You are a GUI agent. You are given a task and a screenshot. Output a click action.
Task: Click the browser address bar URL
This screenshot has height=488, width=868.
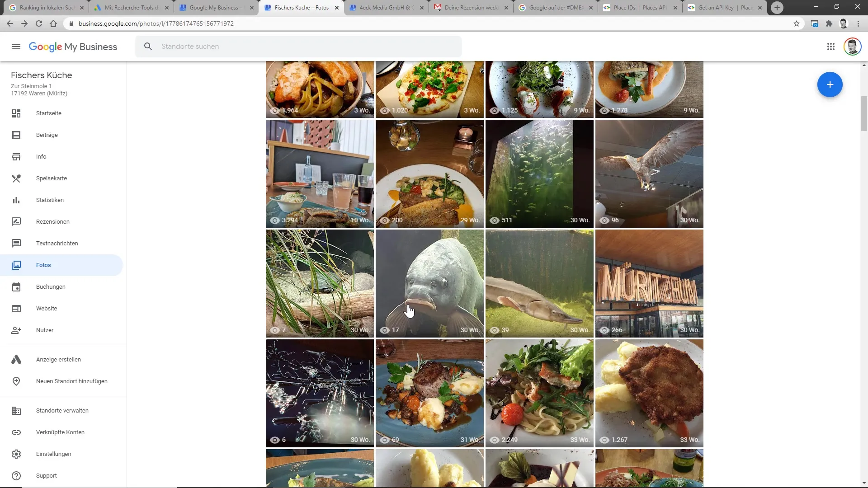tap(156, 23)
